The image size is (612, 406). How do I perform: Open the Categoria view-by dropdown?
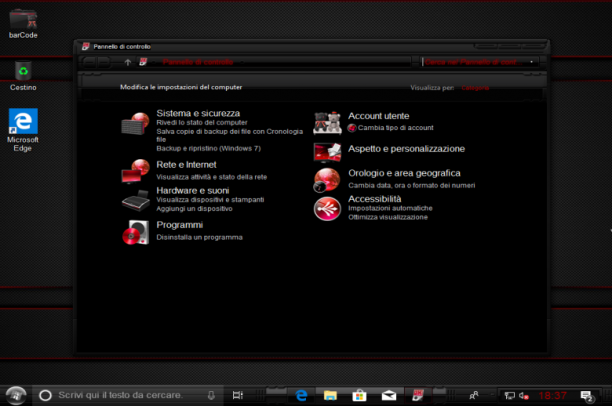pyautogui.click(x=475, y=88)
